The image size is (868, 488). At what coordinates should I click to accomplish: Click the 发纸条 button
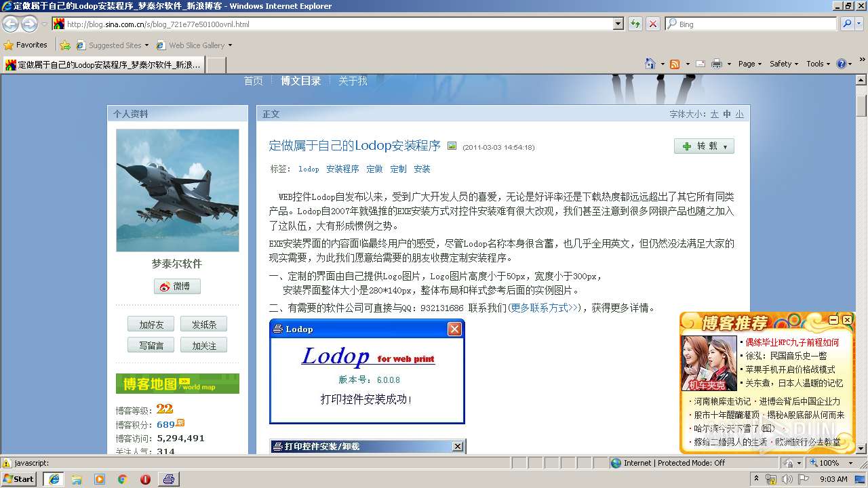click(203, 325)
